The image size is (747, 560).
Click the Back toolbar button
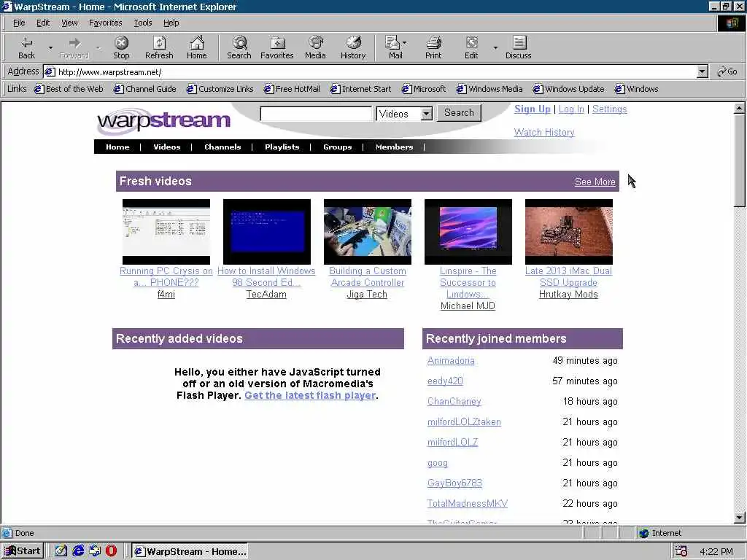[27, 47]
